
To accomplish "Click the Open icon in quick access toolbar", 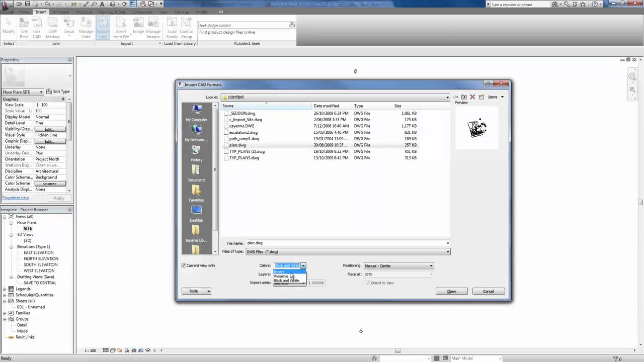I will (19, 4).
